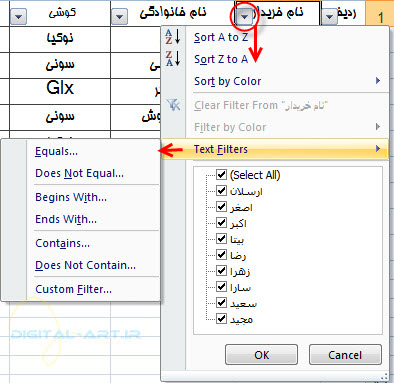394x383 pixels.
Task: Uncheck the سارا checkbox
Action: pos(221,287)
